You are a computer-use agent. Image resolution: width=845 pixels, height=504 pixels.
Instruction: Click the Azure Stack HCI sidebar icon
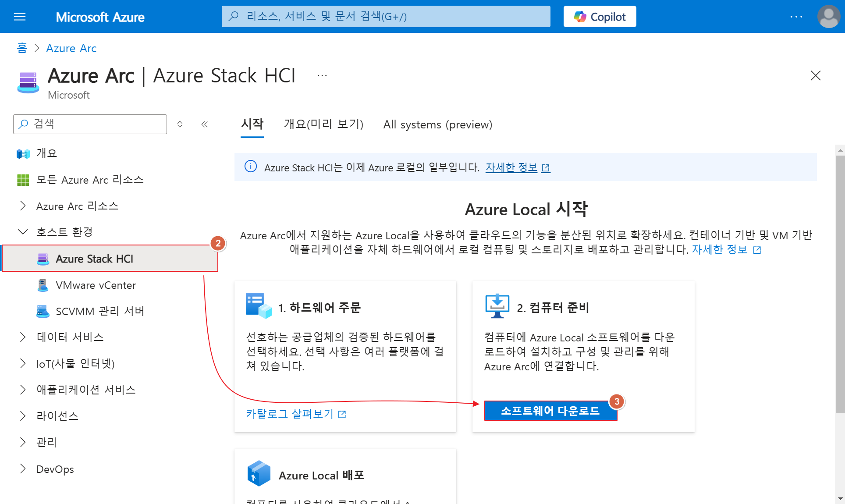[43, 259]
